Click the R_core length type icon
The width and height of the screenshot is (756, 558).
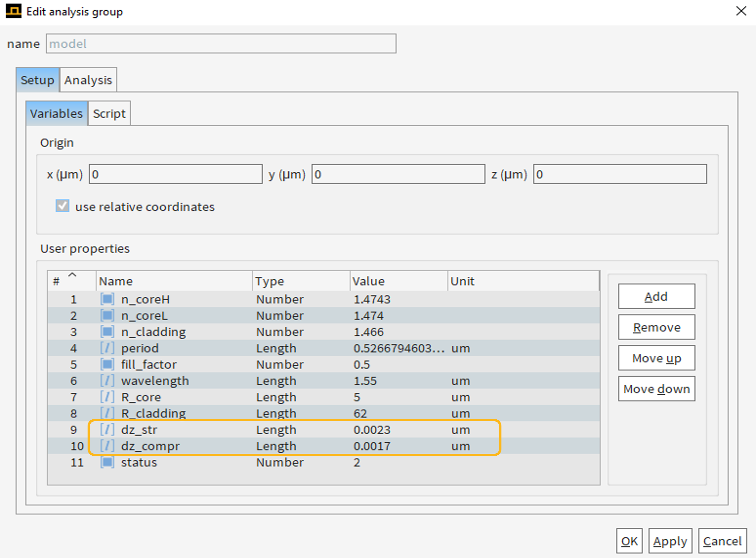point(107,397)
